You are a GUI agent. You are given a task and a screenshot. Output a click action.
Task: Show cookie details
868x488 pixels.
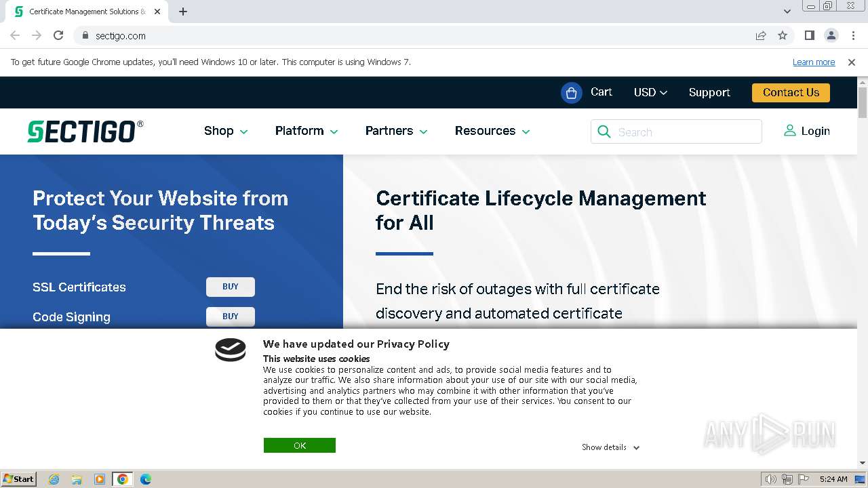610,447
